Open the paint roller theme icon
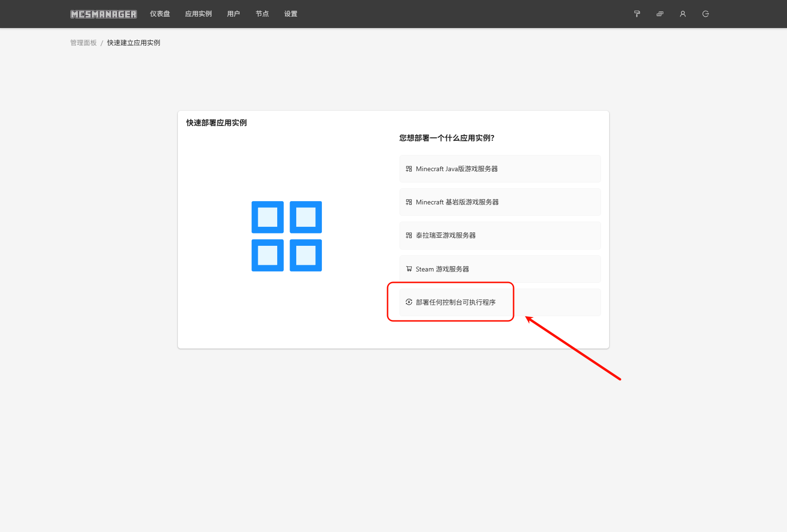This screenshot has height=532, width=787. [x=637, y=14]
